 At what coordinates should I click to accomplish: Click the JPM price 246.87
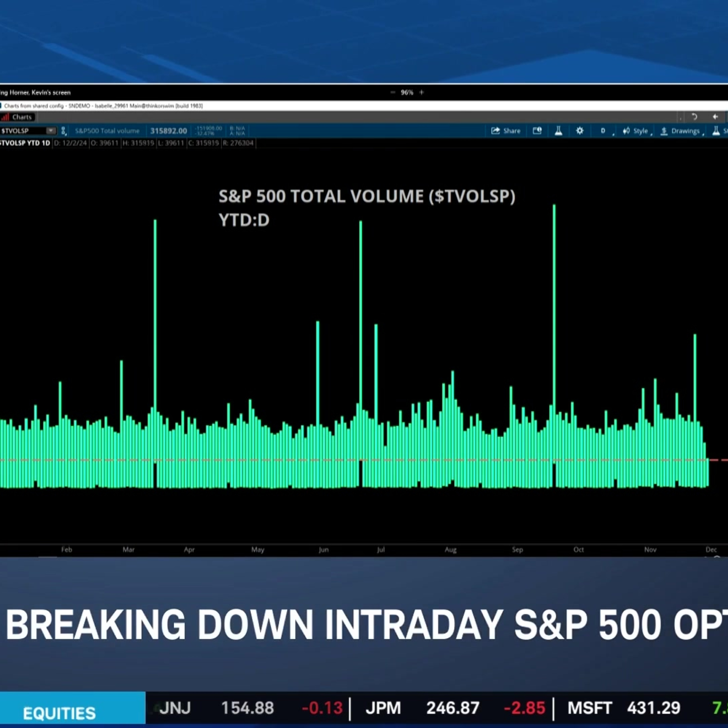click(x=453, y=708)
